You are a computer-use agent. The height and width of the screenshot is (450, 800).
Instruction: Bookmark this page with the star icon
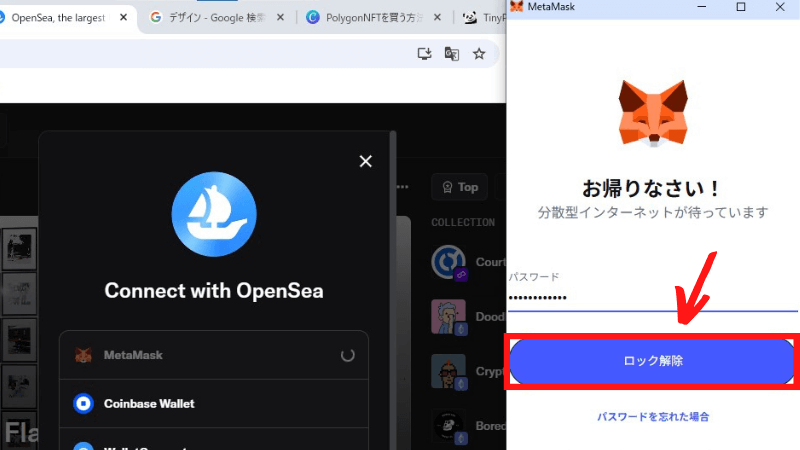tap(479, 54)
